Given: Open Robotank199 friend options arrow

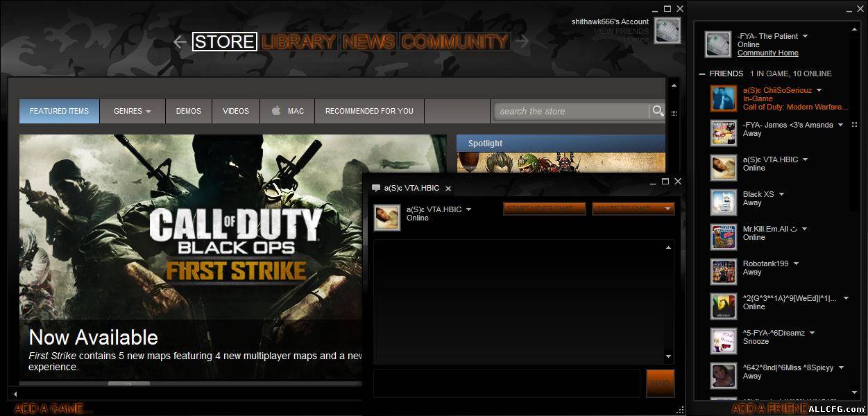Looking at the screenshot, I should pos(796,263).
